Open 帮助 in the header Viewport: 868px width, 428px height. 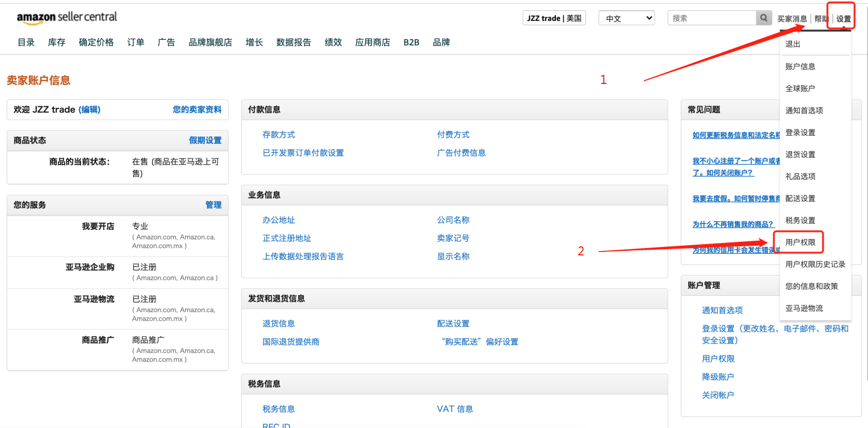pyautogui.click(x=821, y=19)
